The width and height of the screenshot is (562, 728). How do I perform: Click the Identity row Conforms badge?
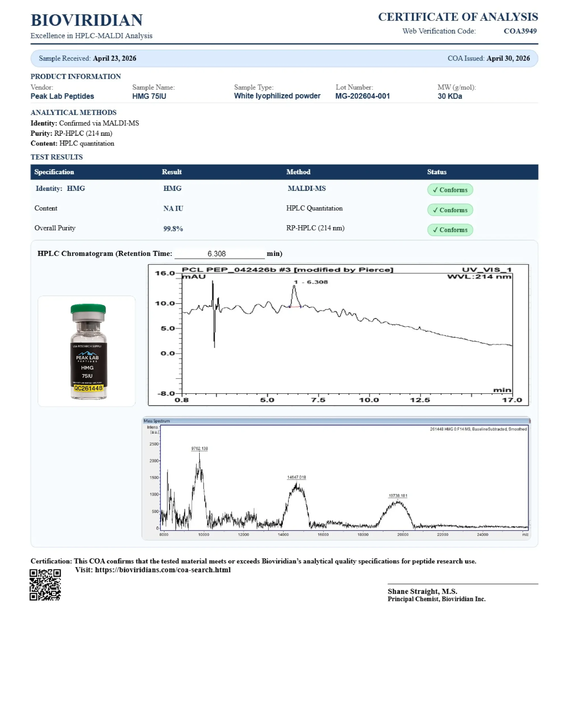pos(450,190)
